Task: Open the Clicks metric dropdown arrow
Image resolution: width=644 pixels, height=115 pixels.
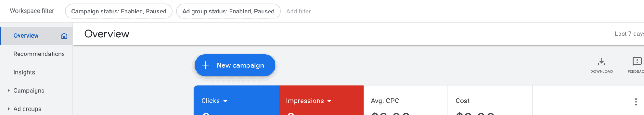Action: click(x=225, y=101)
